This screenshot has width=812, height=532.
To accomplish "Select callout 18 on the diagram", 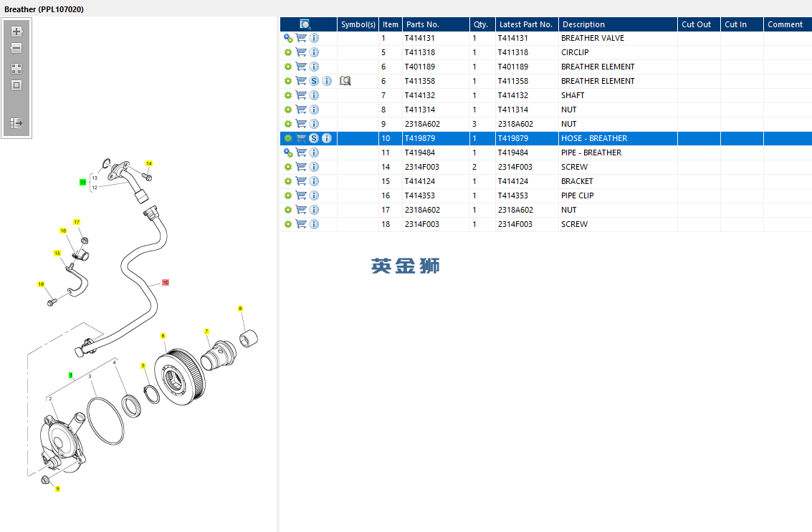I will pyautogui.click(x=41, y=284).
